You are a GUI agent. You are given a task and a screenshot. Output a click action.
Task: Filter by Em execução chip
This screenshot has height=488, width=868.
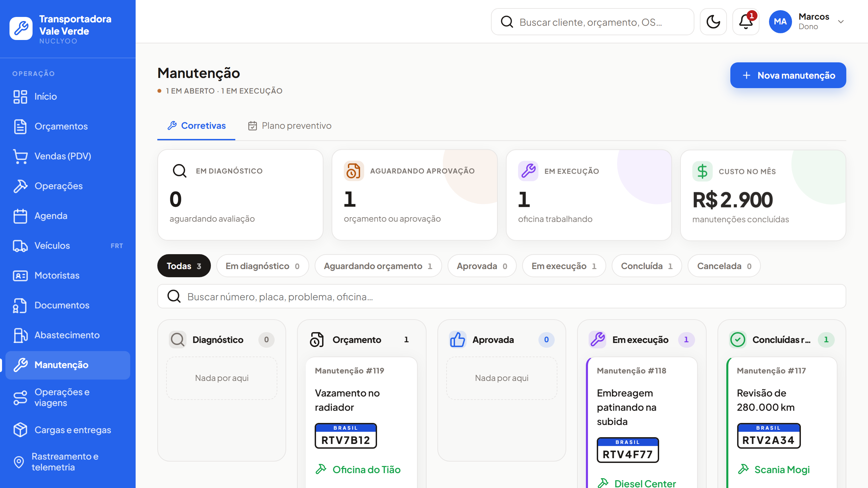tap(564, 266)
